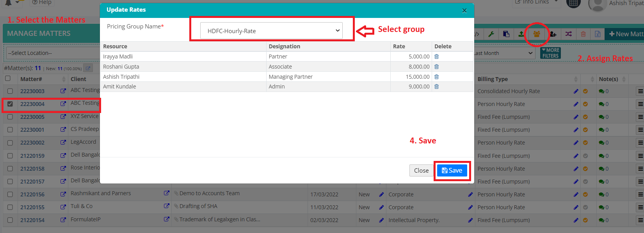Save the updated rates

pos(452,170)
